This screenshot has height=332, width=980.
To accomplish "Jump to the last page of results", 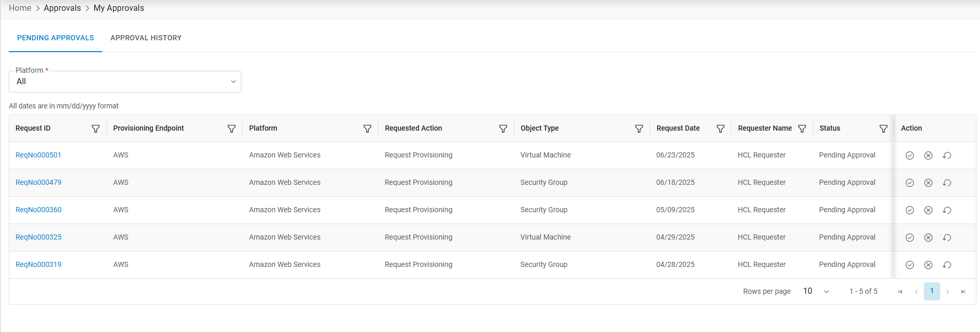I will 963,292.
